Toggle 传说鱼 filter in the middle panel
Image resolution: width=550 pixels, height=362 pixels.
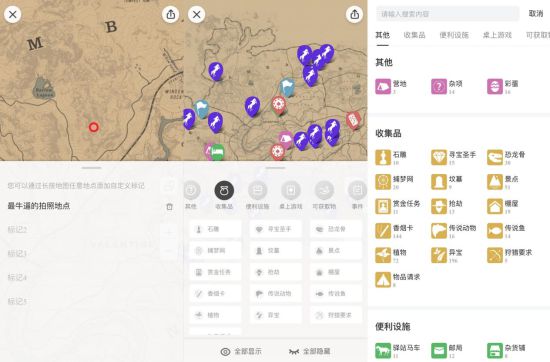(x=336, y=294)
